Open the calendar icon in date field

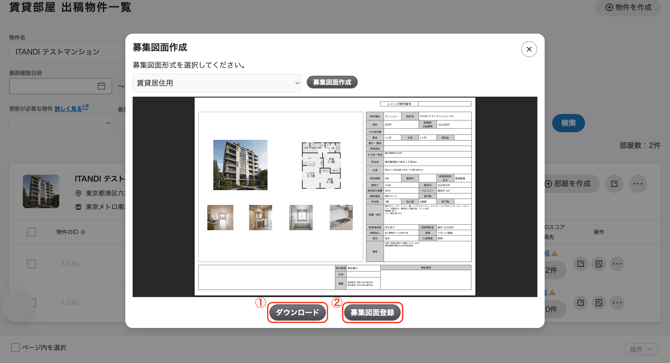[101, 86]
